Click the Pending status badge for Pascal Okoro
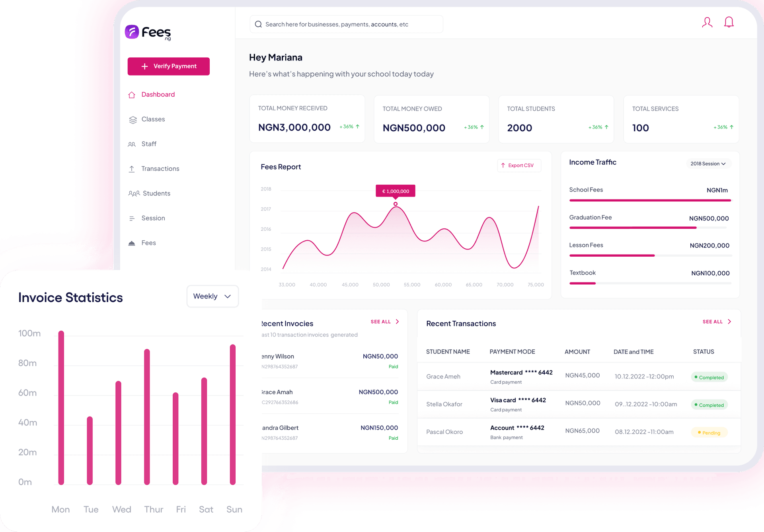 [709, 433]
